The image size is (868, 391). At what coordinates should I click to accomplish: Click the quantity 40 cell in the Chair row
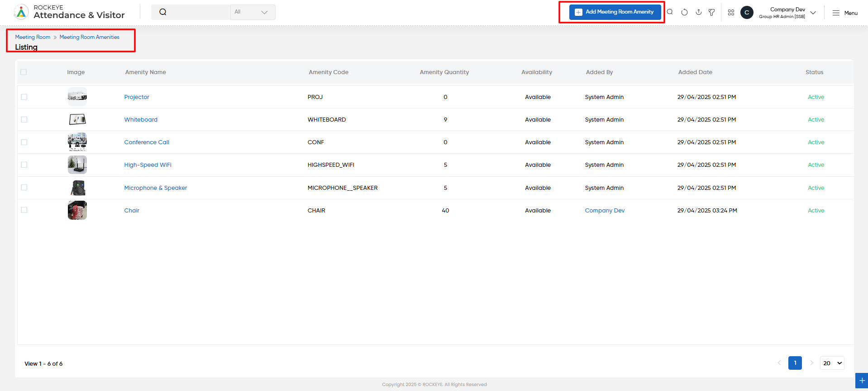[445, 210]
